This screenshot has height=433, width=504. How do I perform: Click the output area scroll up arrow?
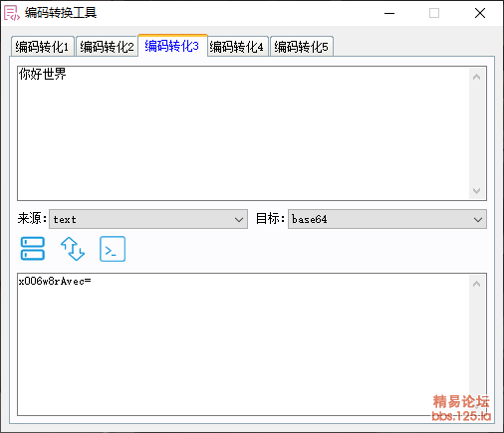[477, 284]
